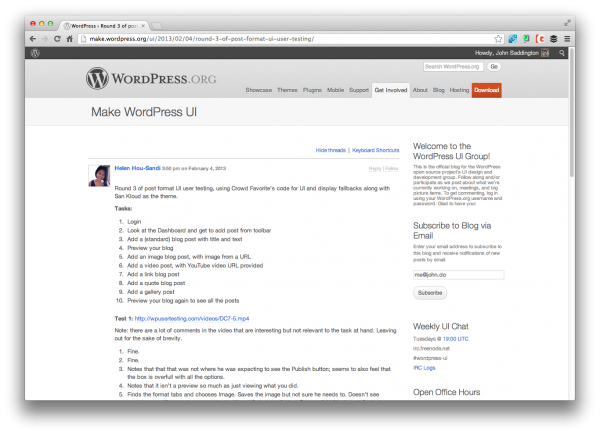
Task: Open the Keyboard Shortcuts link
Action: click(x=375, y=150)
